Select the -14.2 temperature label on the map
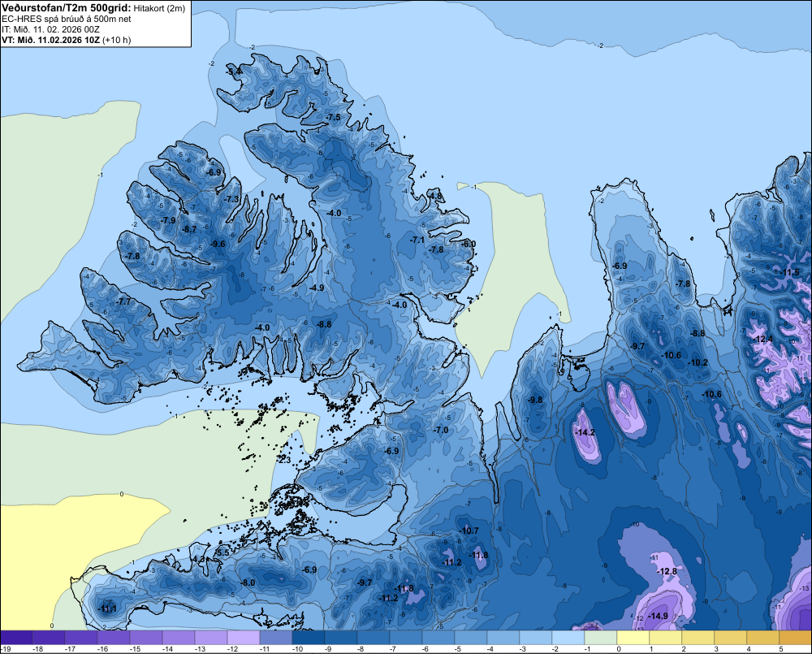The image size is (812, 654). point(585,432)
